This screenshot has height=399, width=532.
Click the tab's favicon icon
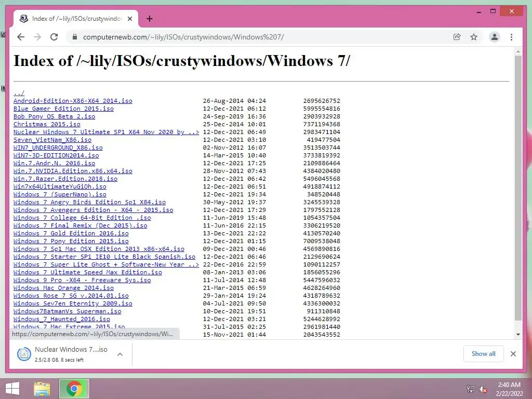point(24,19)
